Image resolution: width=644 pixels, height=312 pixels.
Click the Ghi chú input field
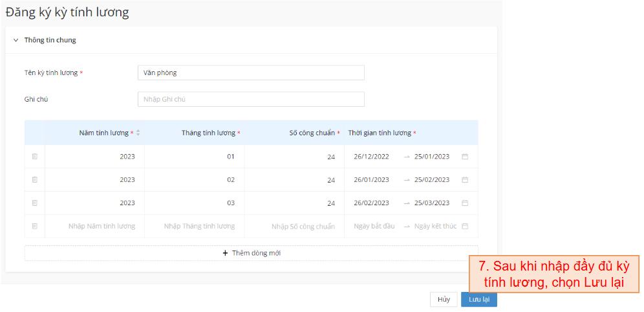pyautogui.click(x=251, y=99)
